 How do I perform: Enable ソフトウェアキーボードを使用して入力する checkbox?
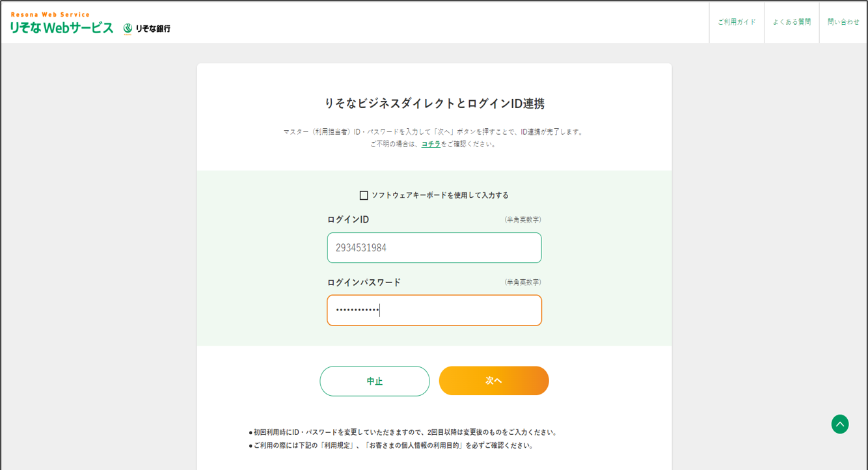[x=364, y=195]
